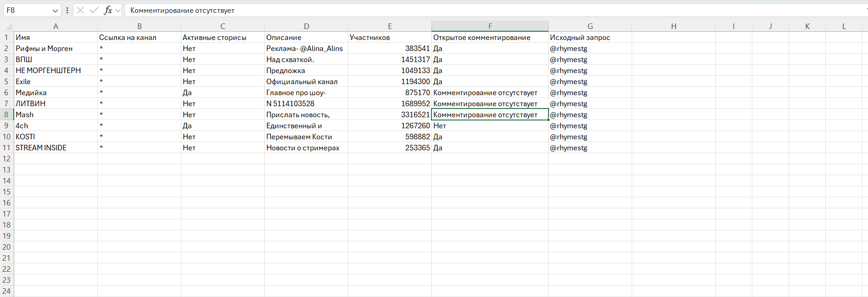Select the 'STREAM INSIDE' cell
Viewport: 868px width, 297px height.
pyautogui.click(x=56, y=148)
